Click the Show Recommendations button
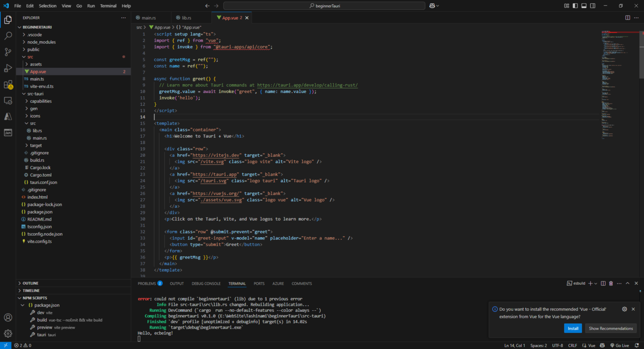The height and width of the screenshot is (349, 644). [611, 328]
